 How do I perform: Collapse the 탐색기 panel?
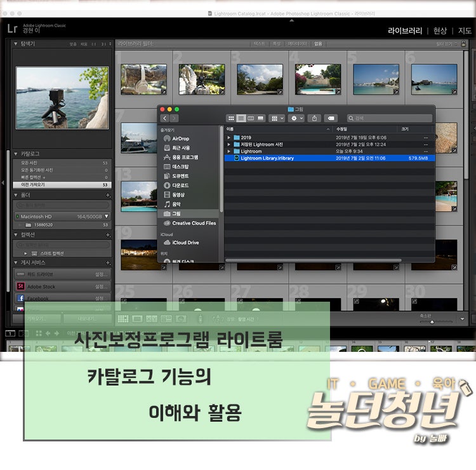[x=15, y=44]
